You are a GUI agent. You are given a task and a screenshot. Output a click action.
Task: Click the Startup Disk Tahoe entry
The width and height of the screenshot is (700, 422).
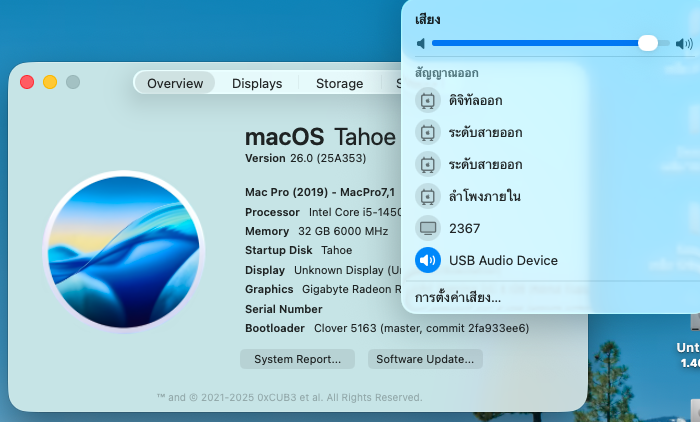coord(298,250)
